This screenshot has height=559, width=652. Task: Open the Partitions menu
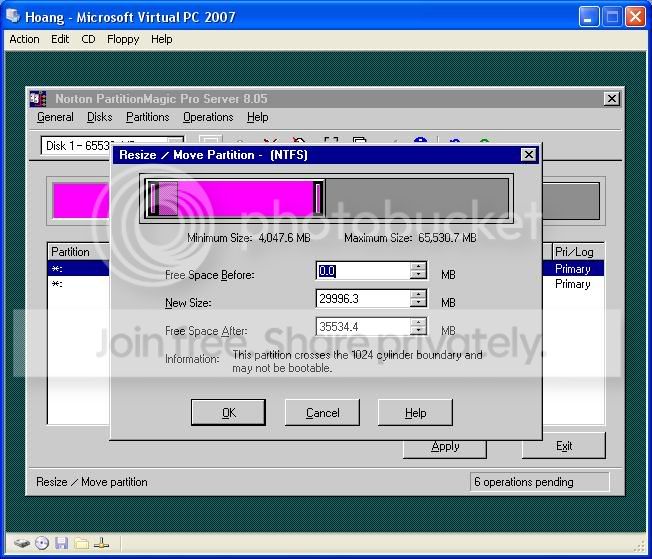pyautogui.click(x=148, y=117)
